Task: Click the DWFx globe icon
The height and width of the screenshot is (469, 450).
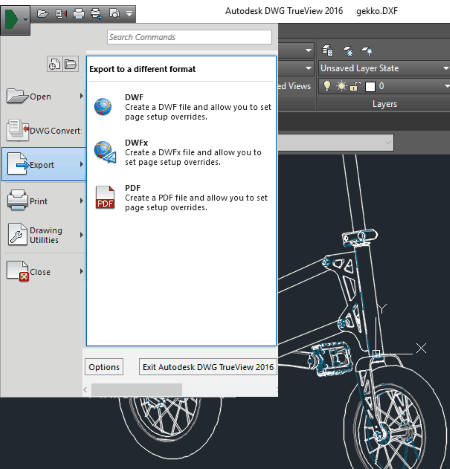Action: 105,152
